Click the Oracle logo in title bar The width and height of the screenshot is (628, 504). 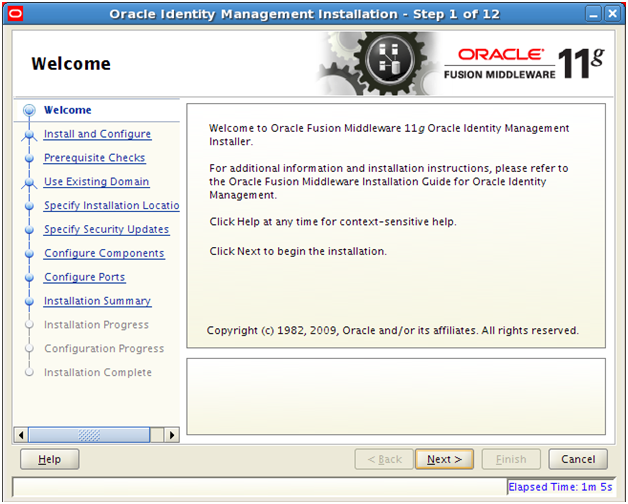tap(15, 14)
